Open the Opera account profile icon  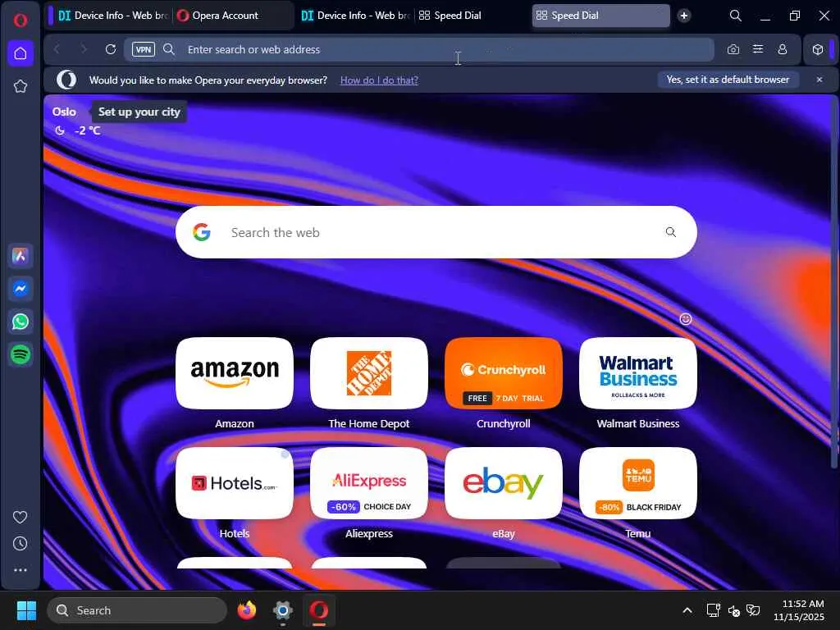(x=783, y=49)
